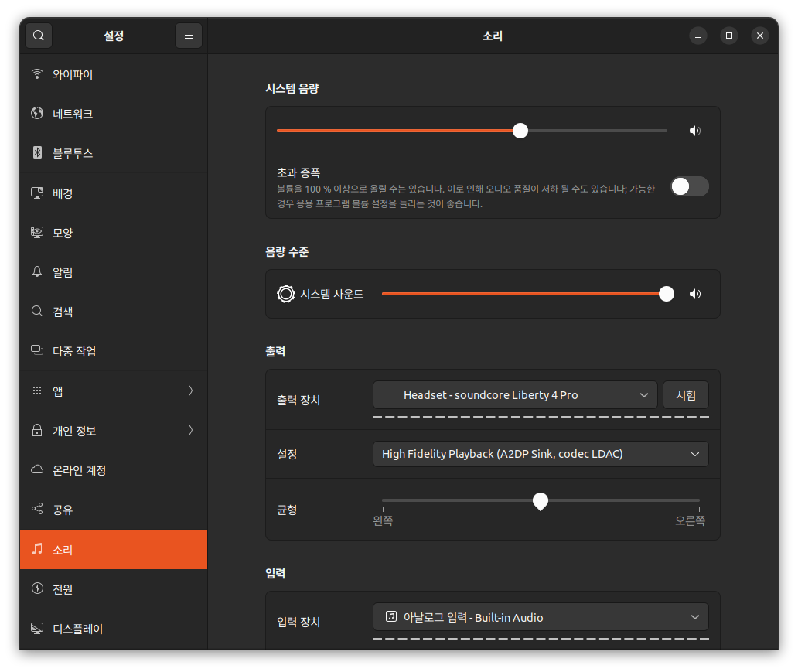Click the 음량 수준 heading
Screen dimensions: 798x672
[287, 251]
